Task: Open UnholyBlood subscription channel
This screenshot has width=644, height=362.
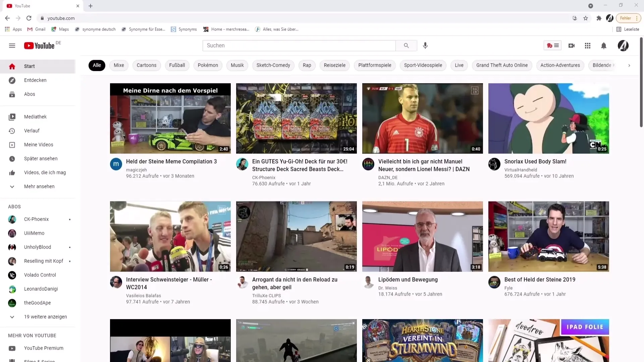Action: tap(38, 247)
